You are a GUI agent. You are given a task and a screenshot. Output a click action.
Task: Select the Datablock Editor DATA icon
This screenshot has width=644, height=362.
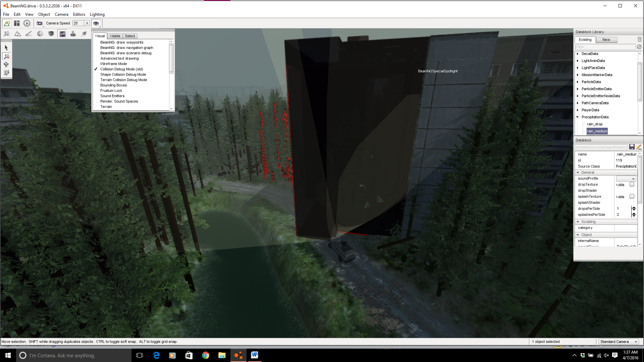point(62,34)
